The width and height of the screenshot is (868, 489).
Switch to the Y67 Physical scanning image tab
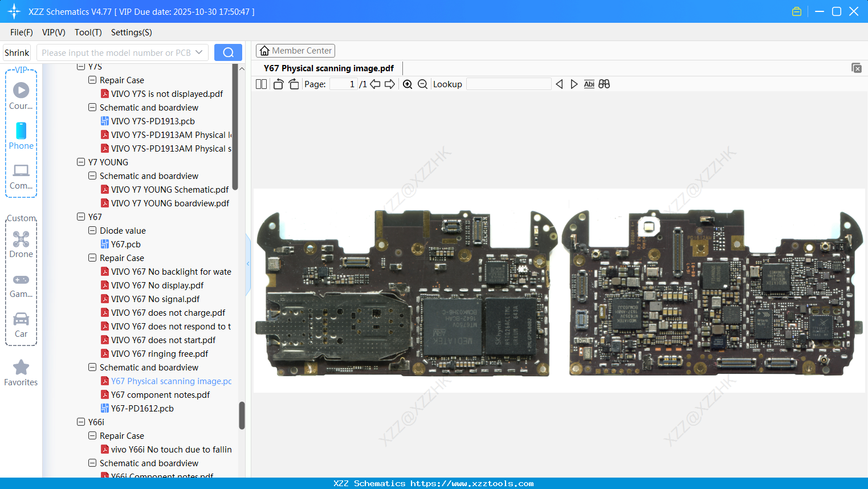328,68
